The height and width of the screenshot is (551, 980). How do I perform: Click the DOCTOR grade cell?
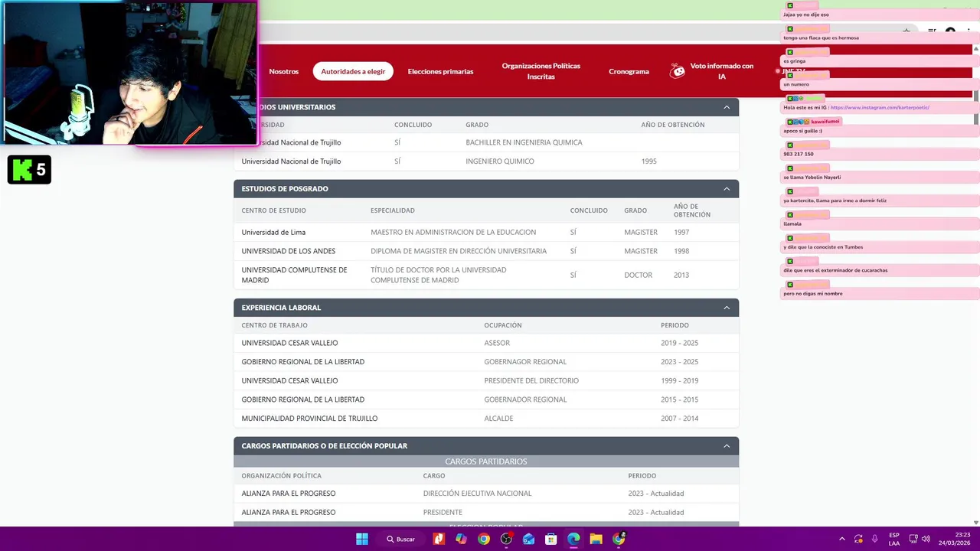tap(638, 275)
